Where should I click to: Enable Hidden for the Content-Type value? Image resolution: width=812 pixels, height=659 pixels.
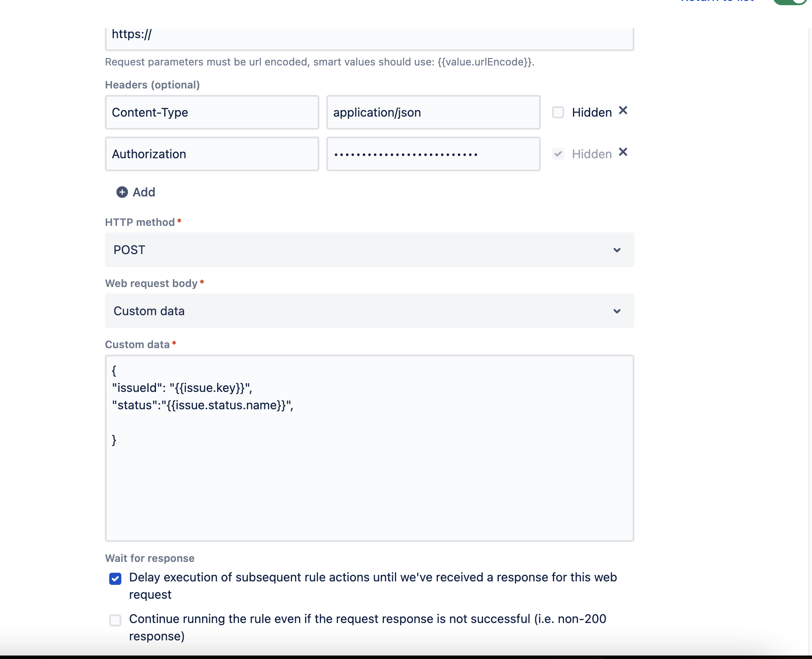pyautogui.click(x=558, y=112)
